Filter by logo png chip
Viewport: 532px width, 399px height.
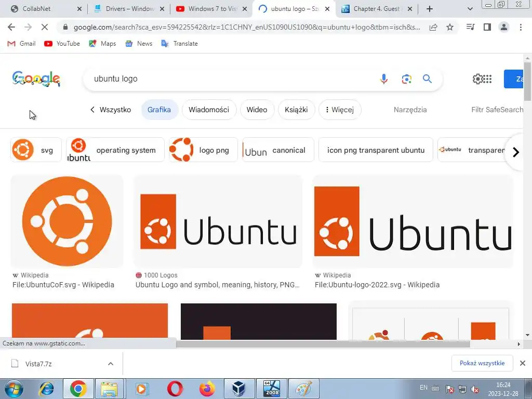(x=203, y=150)
